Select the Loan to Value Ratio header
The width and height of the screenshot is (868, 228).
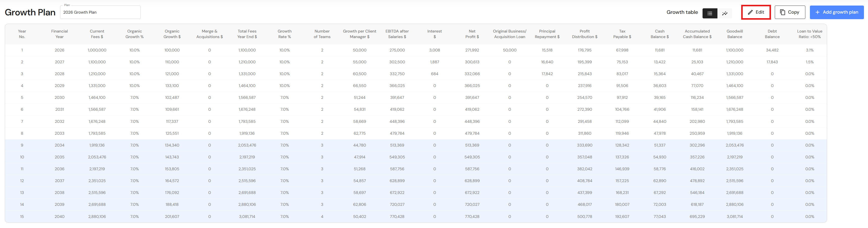(x=809, y=34)
